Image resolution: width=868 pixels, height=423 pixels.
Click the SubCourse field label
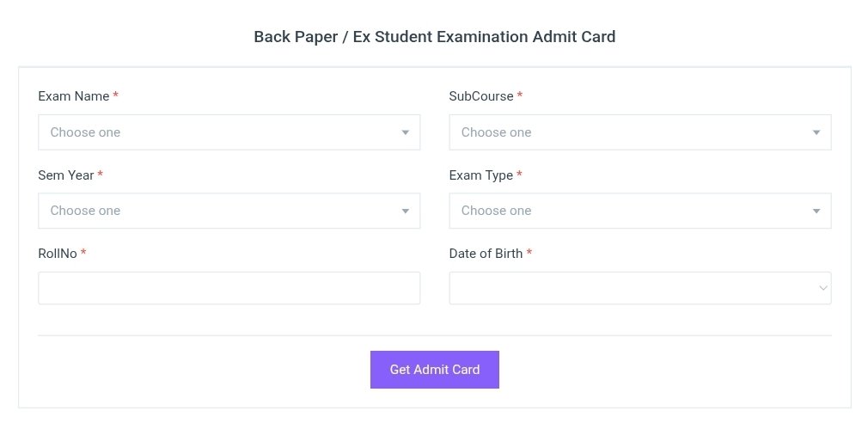pos(481,96)
